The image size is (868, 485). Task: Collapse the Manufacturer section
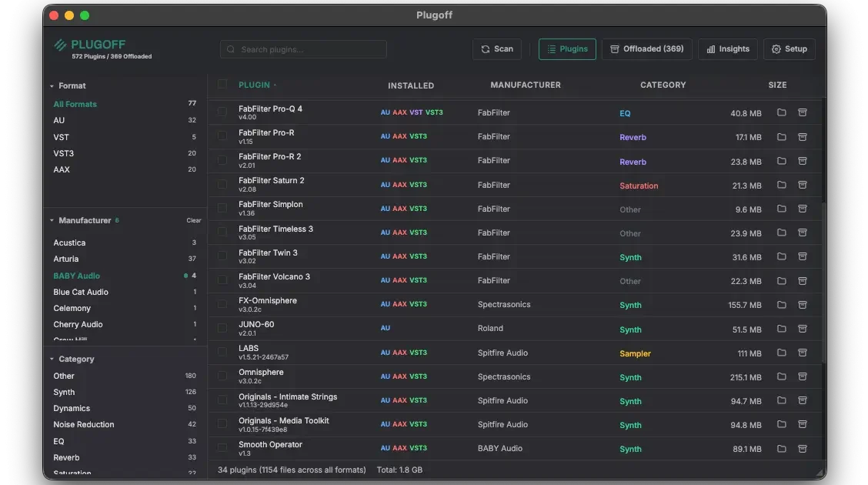tap(52, 220)
